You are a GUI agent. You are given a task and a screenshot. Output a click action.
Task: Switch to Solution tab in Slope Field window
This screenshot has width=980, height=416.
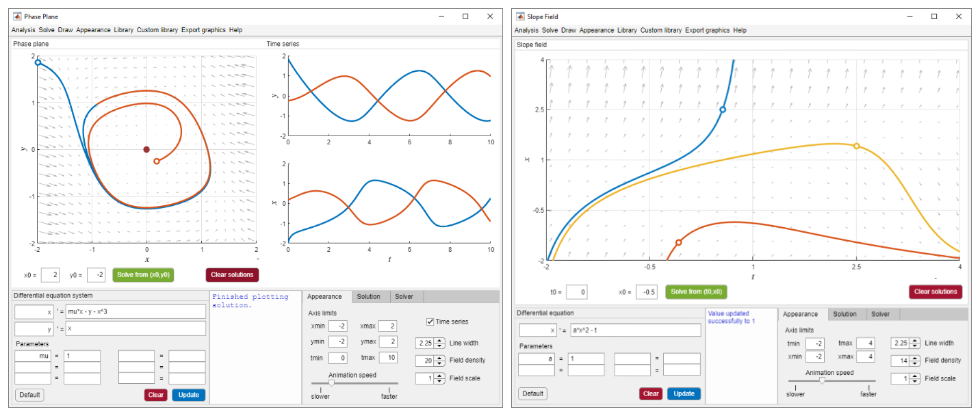point(844,314)
